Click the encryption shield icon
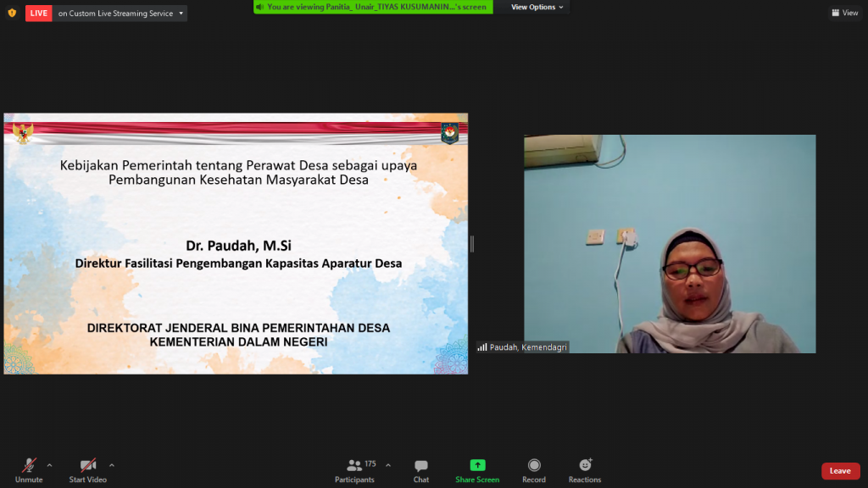The height and width of the screenshot is (488, 868). 12,13
